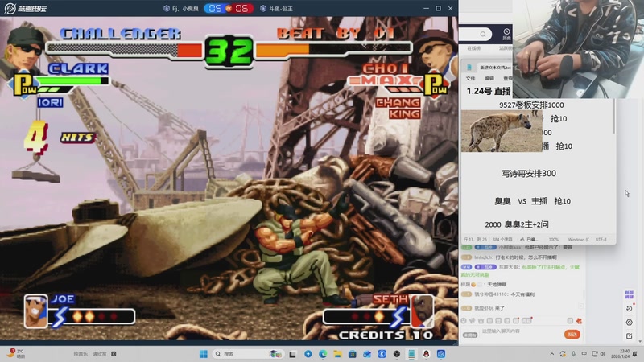Click the crown icon in the chat toolbar
The image size is (644, 362).
click(481, 320)
